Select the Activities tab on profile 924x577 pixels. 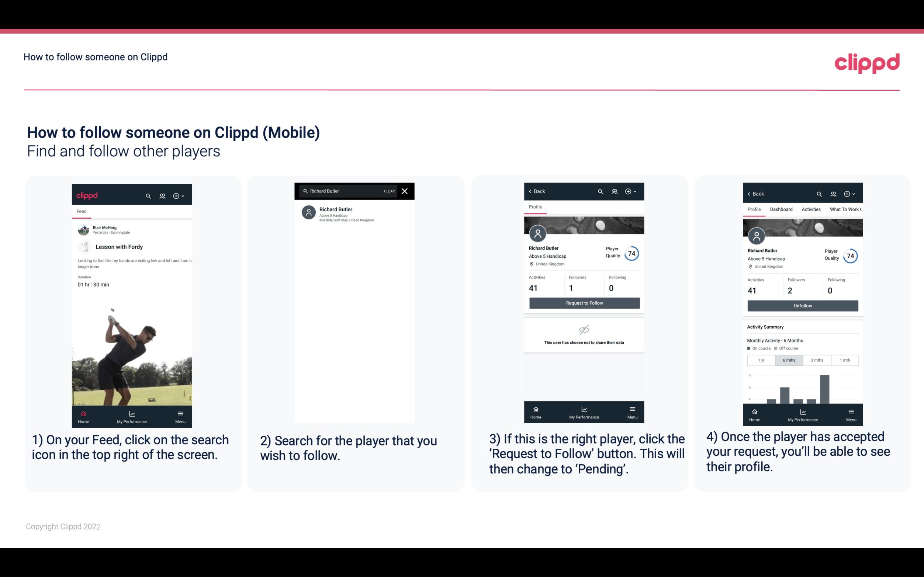coord(811,209)
